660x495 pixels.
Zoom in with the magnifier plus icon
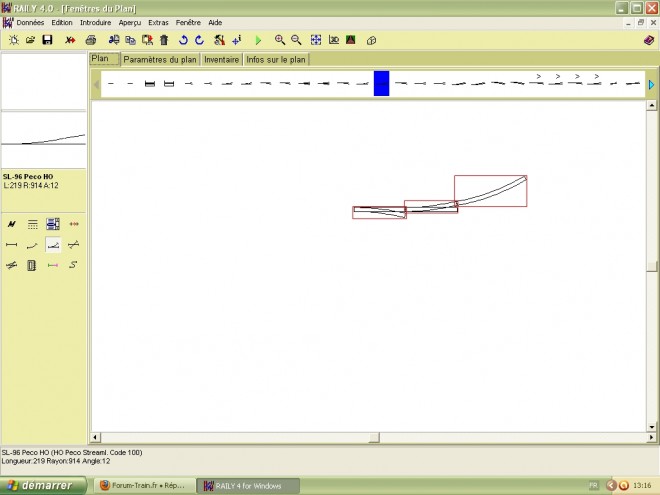tap(279, 40)
